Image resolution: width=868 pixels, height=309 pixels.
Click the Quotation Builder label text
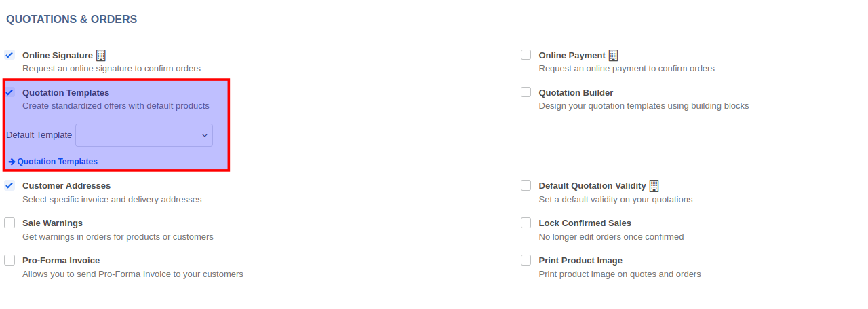(576, 93)
